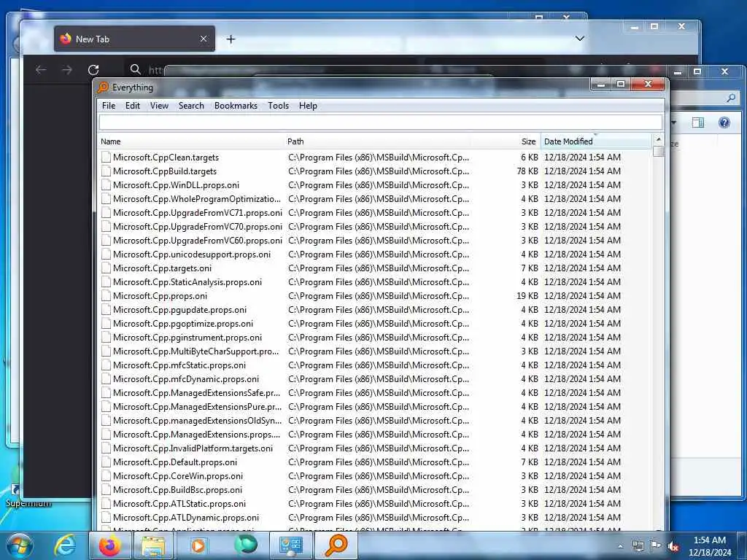Show hidden system tray icons arrow
Image resolution: width=747 pixels, height=560 pixels.
click(x=620, y=546)
